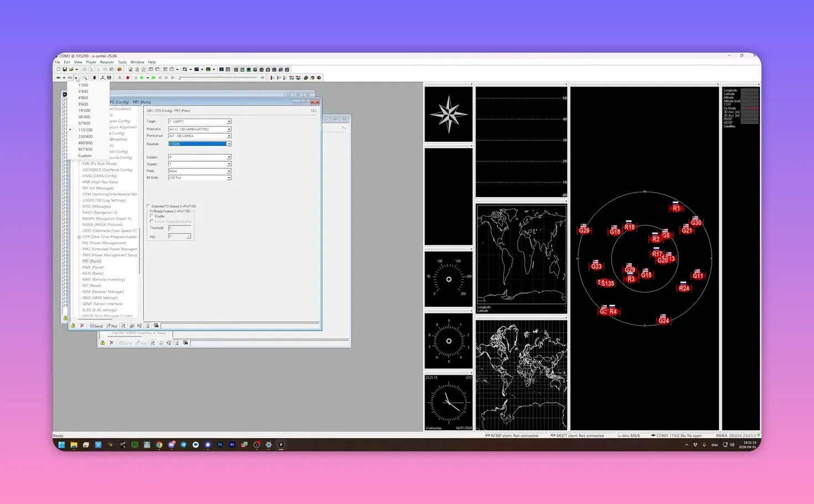Click the Windows Start button
The height and width of the screenshot is (504, 814).
pos(61,445)
